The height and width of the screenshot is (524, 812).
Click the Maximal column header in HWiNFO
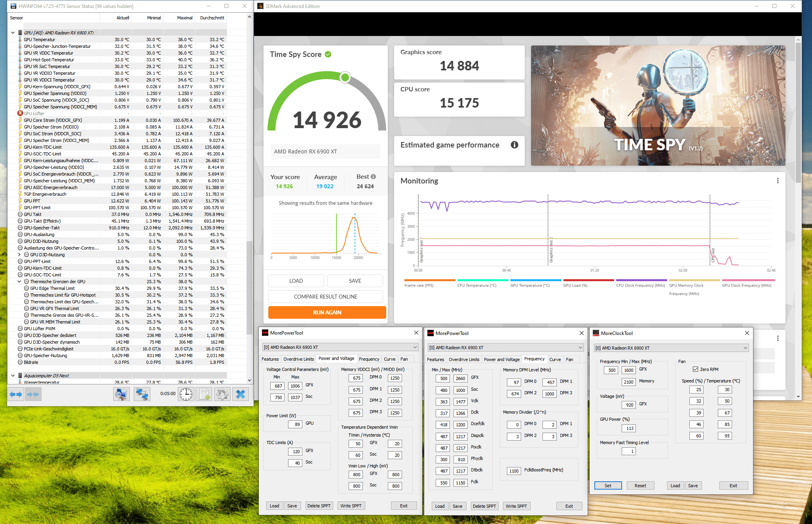(x=185, y=18)
